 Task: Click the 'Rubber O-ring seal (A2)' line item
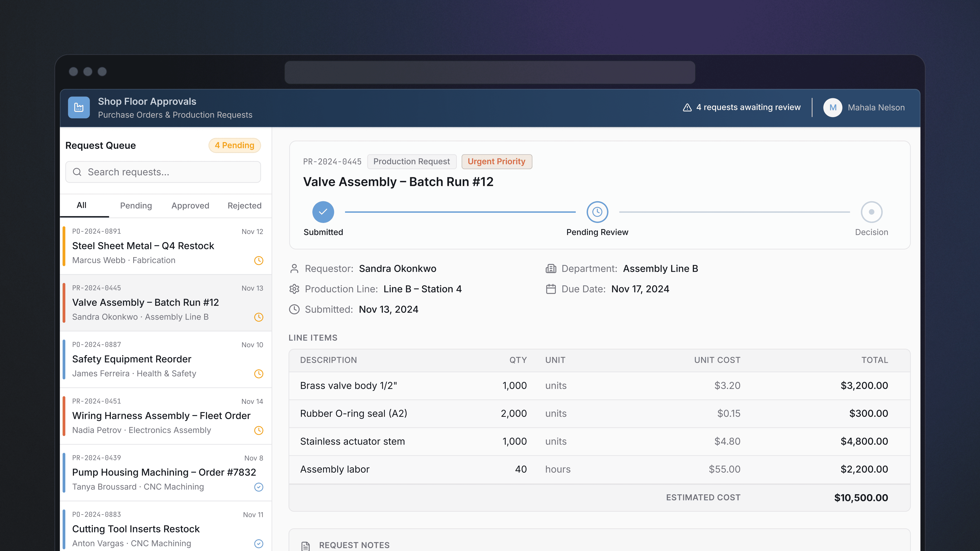click(353, 413)
